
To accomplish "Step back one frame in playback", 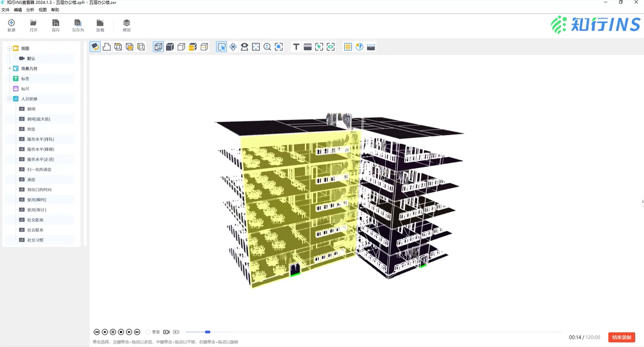I will (x=105, y=332).
